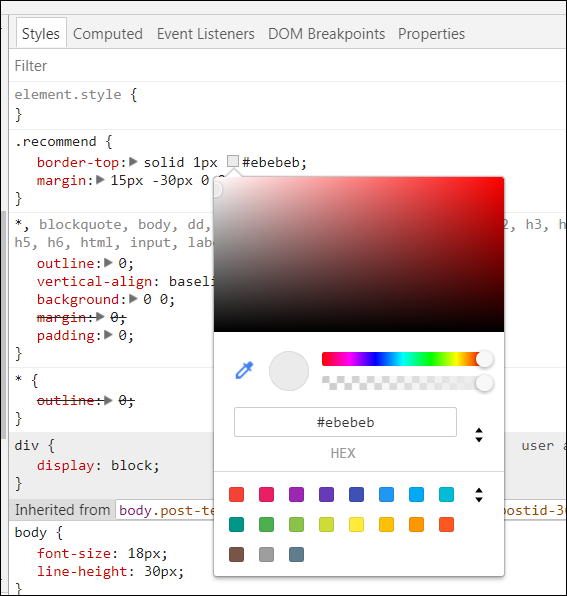
Task: Click the #ebebeb border-top color swatch
Action: (233, 161)
